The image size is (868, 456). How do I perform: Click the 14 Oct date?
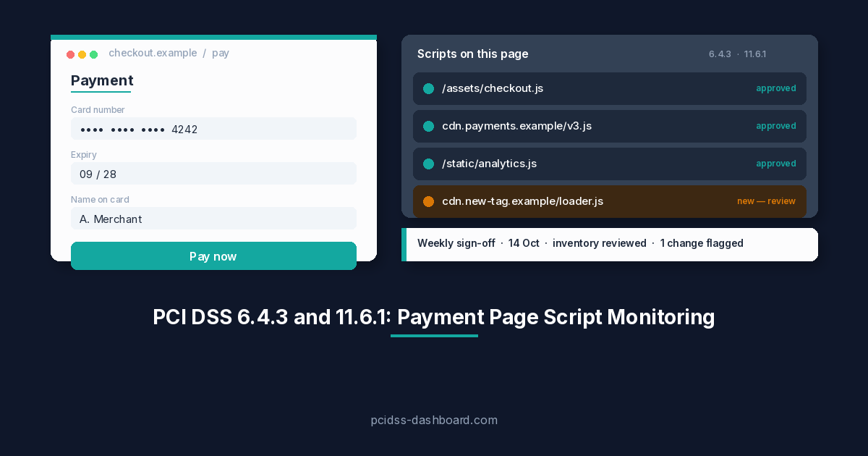tap(524, 243)
